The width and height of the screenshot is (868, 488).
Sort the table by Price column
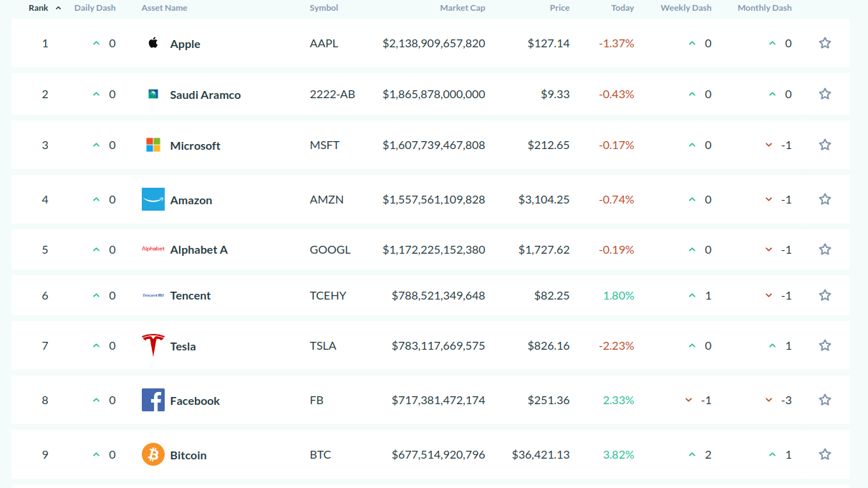(x=559, y=8)
